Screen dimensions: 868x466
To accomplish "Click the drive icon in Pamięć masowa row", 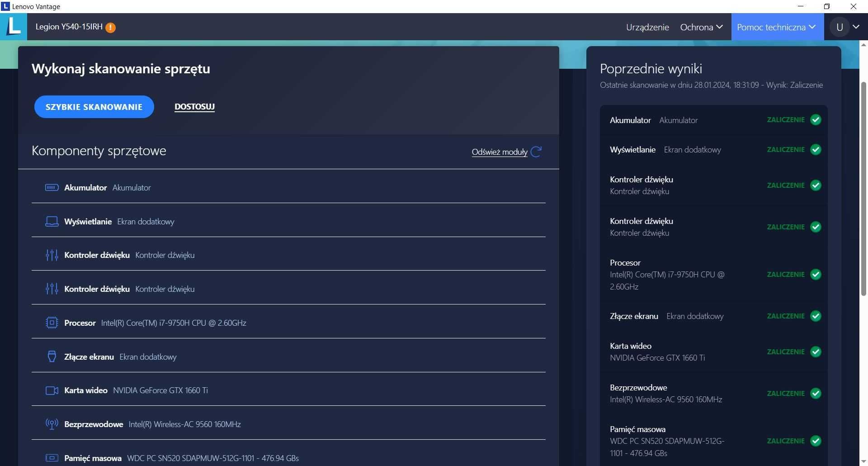I will [x=52, y=458].
